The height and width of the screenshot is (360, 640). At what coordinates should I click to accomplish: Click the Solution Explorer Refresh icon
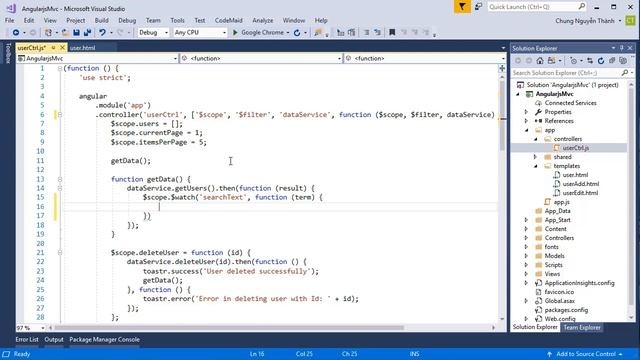pos(601,61)
